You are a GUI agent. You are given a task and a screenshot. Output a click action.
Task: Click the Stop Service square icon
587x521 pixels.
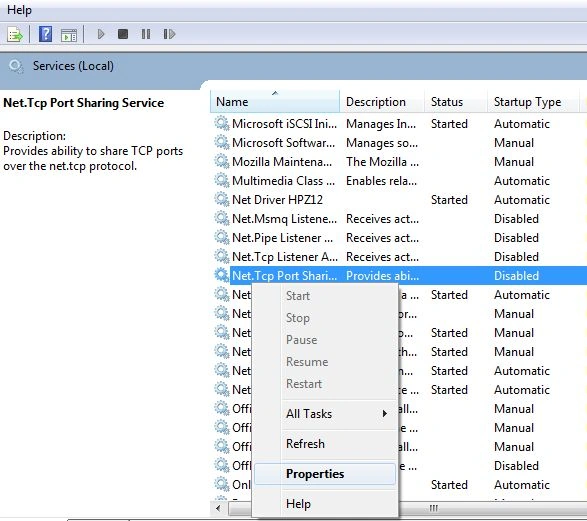tap(123, 34)
